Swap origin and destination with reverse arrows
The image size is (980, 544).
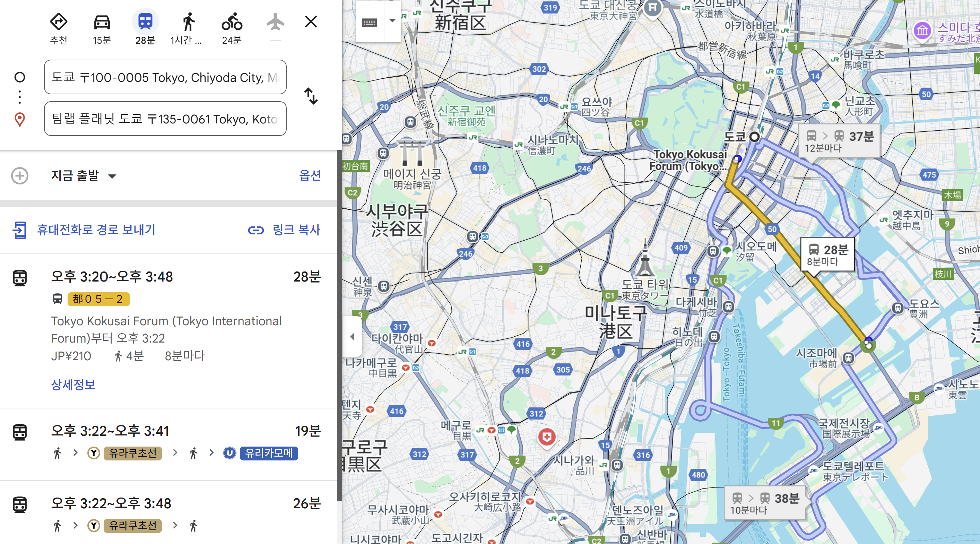(311, 96)
